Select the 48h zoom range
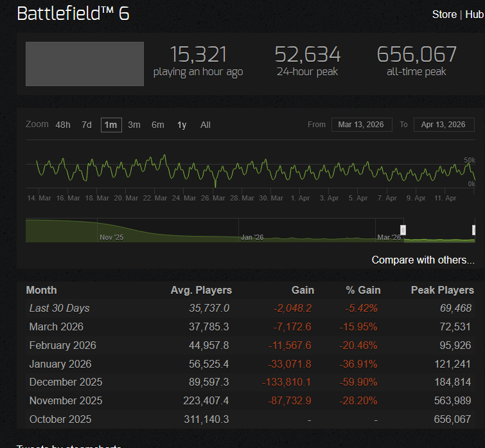This screenshot has width=485, height=448. click(63, 125)
